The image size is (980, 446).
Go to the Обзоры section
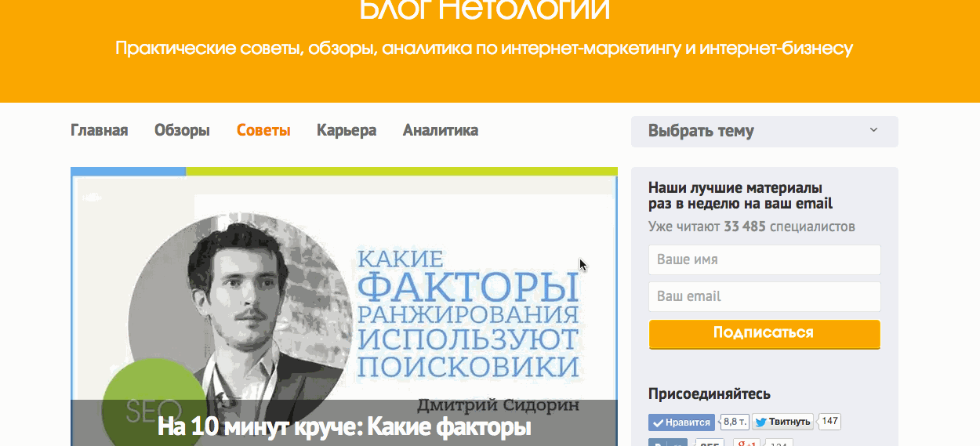(182, 131)
